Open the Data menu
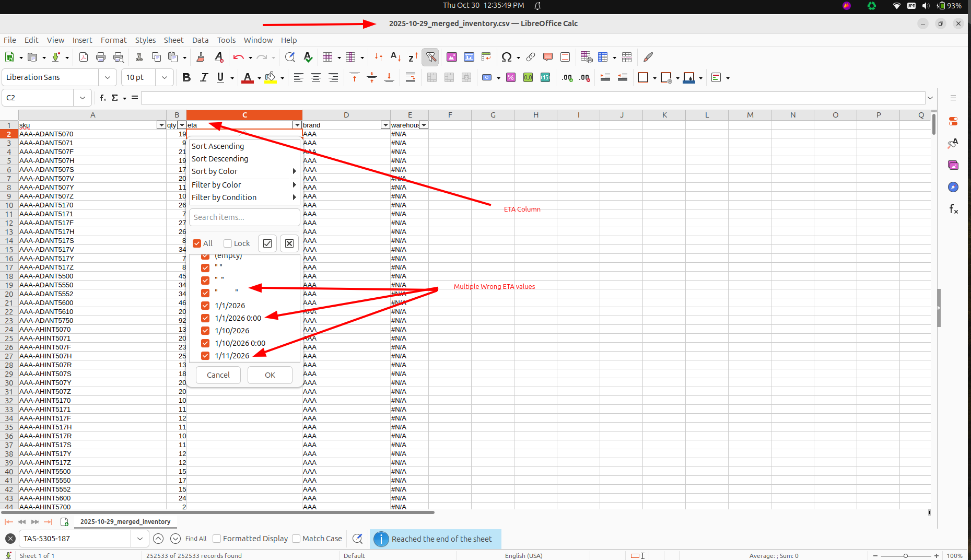Image resolution: width=971 pixels, height=560 pixels. tap(200, 40)
